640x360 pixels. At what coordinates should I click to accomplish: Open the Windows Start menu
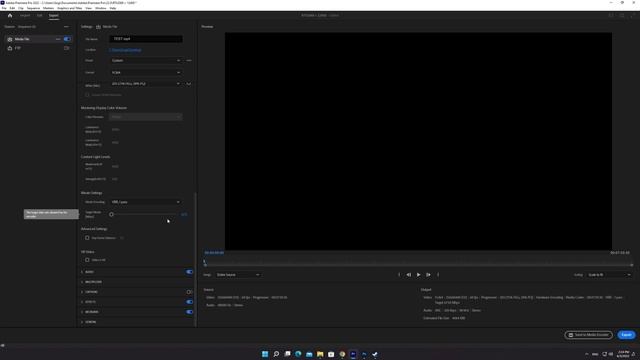pos(265,354)
